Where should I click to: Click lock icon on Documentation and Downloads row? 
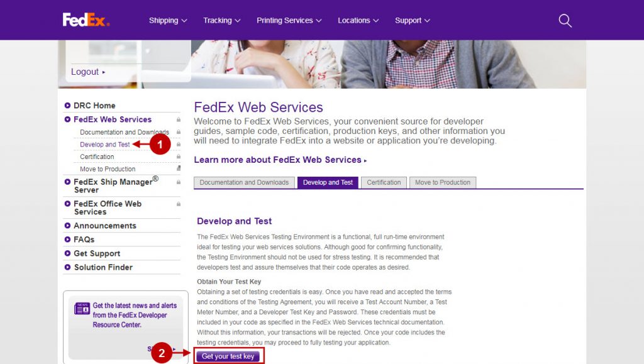point(179,132)
